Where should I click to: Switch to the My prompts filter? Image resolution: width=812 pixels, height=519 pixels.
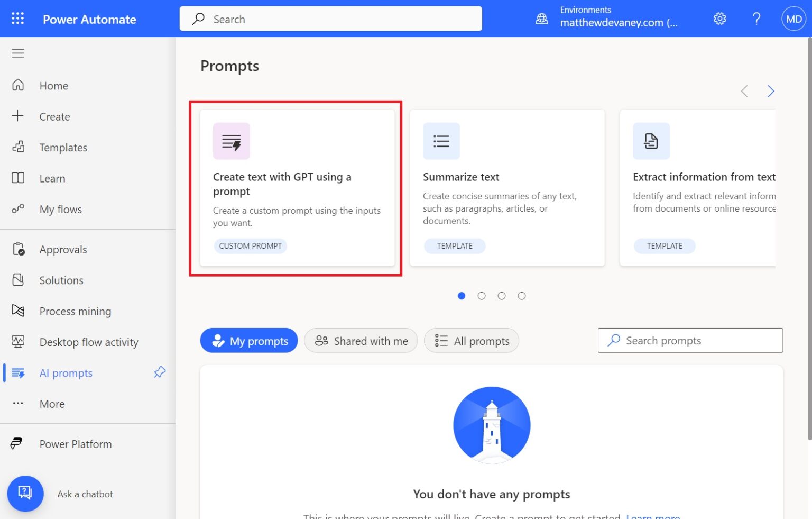coord(248,341)
